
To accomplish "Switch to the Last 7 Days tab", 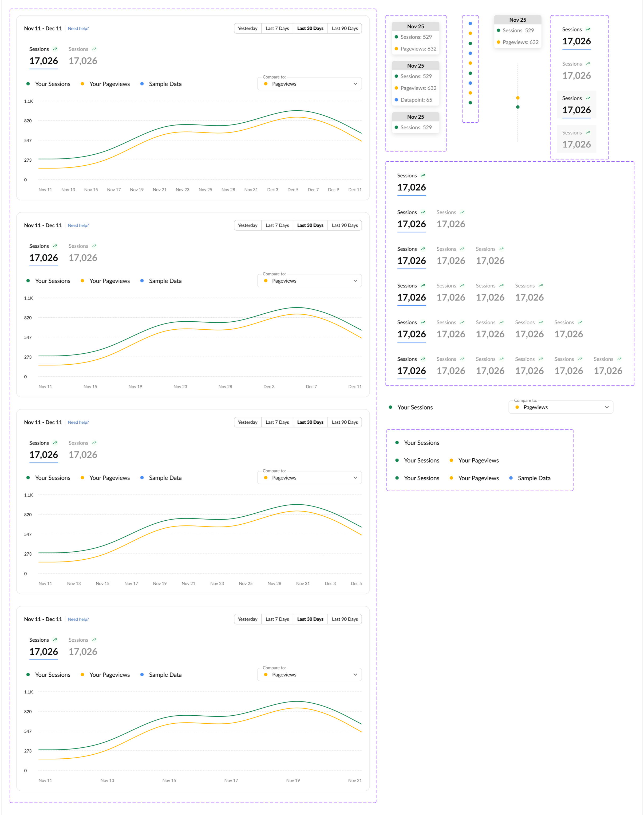I will click(x=277, y=28).
